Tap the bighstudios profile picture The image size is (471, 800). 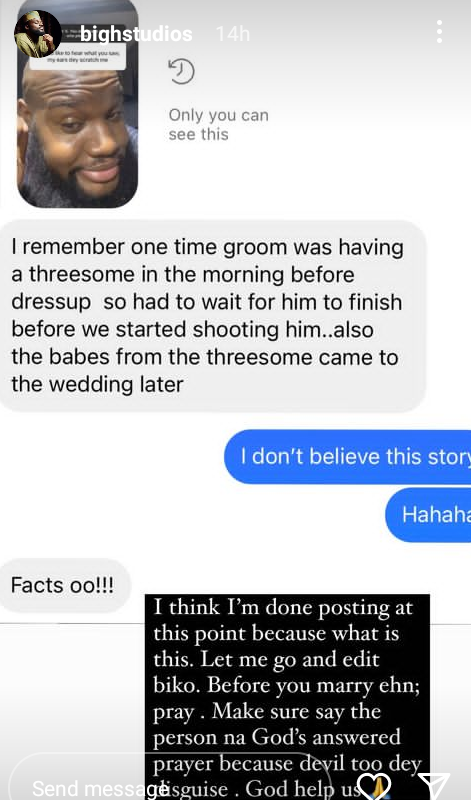(37, 34)
